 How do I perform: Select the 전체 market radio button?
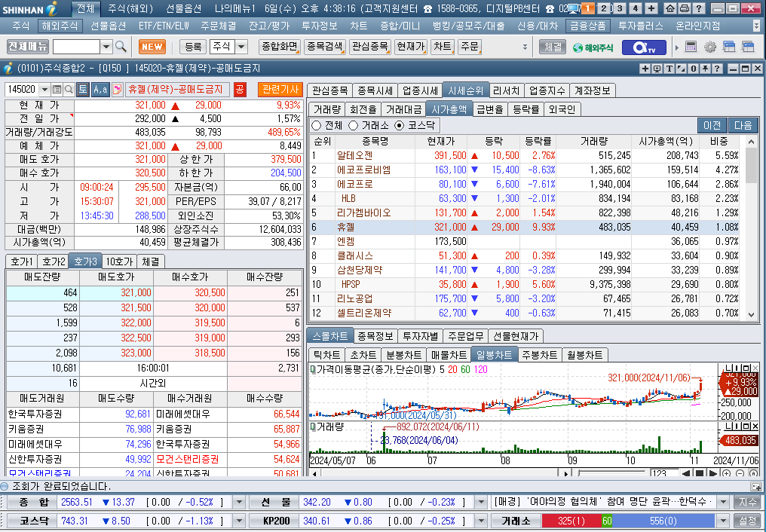click(317, 125)
